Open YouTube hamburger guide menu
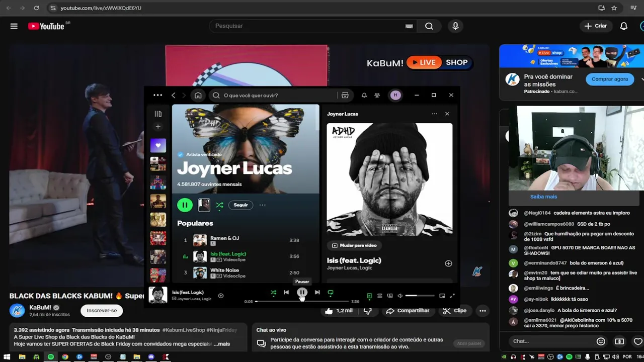 (x=14, y=26)
